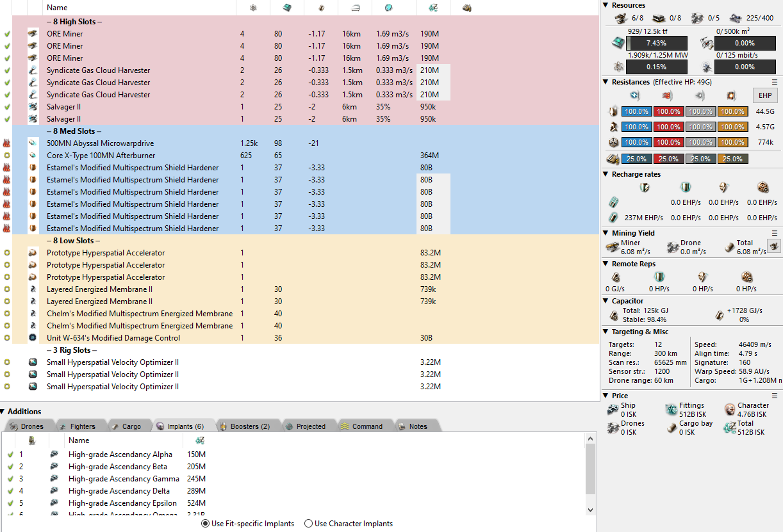Click the implants list scrollbar down arrow
783x532 pixels.
[590, 510]
